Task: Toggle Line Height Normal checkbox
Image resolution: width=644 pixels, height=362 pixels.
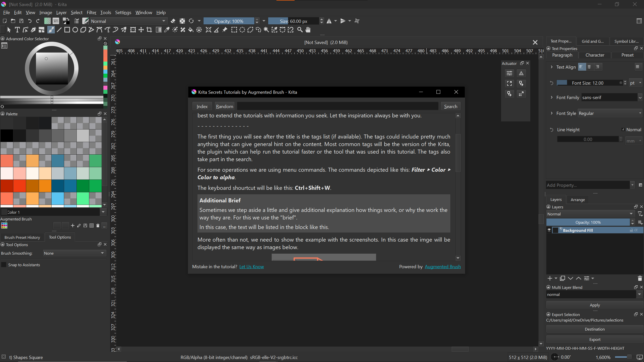Action: [x=623, y=130]
